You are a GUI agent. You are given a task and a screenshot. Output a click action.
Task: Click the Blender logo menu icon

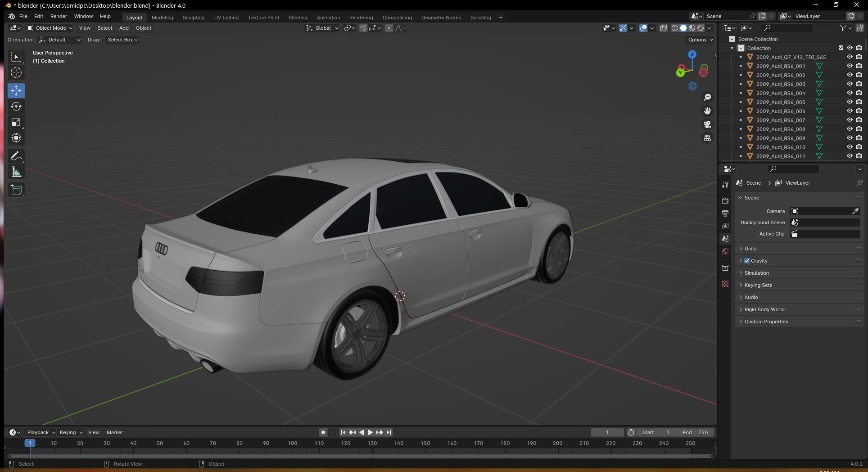(x=11, y=16)
